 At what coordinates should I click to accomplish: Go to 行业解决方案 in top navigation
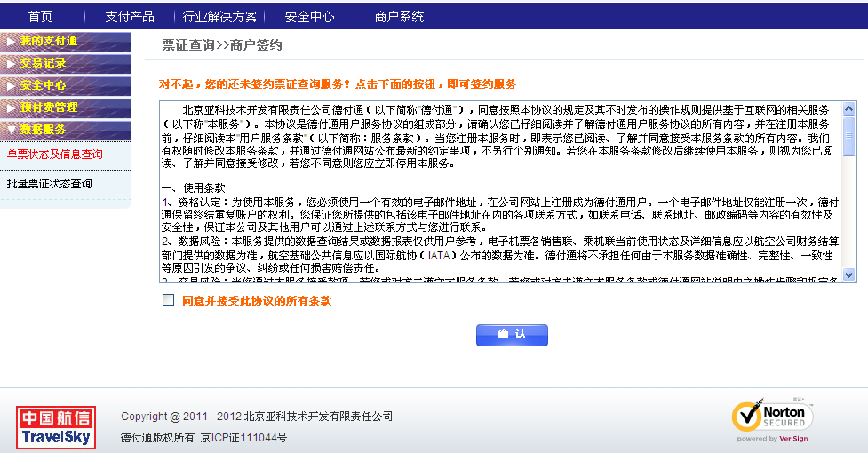[x=219, y=16]
